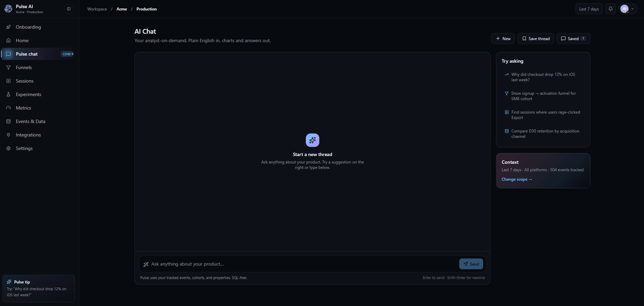The height and width of the screenshot is (306, 644).
Task: Click the funnel icon beside signup activation suggestion
Action: pyautogui.click(x=507, y=93)
